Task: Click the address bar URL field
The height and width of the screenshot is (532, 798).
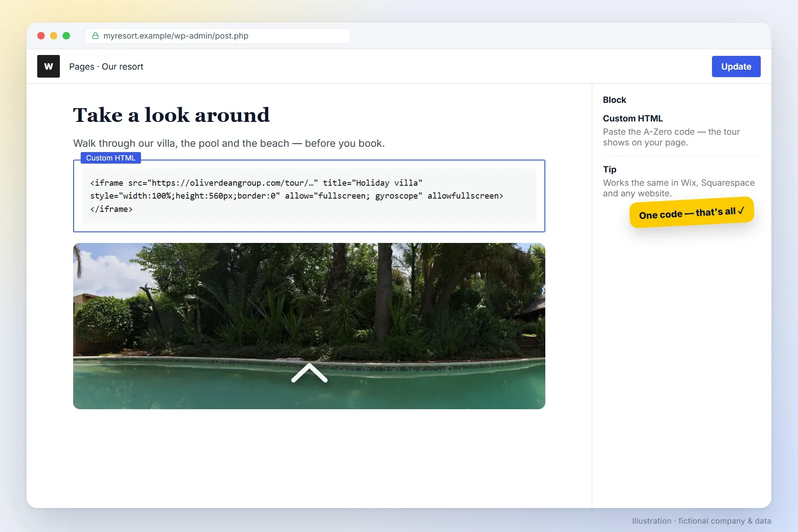Action: point(218,36)
